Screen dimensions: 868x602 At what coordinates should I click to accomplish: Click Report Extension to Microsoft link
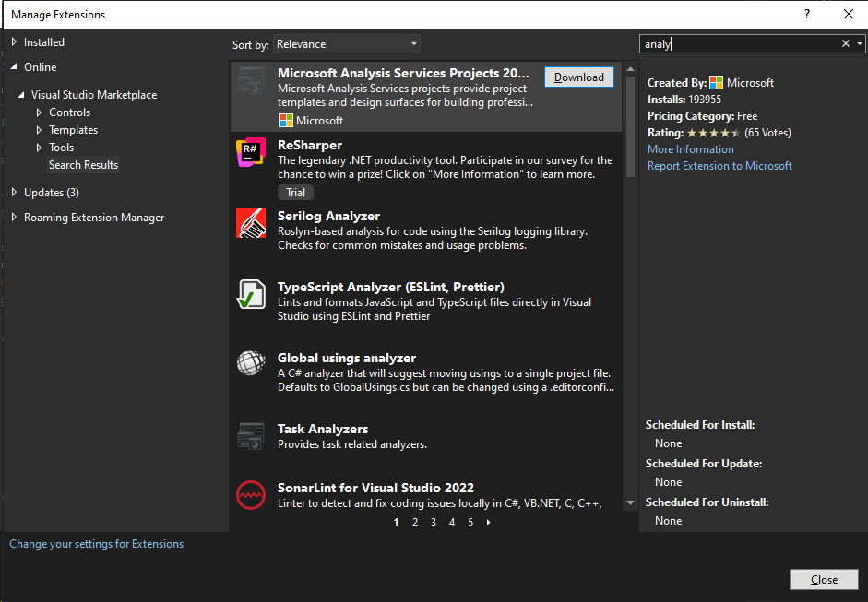tap(719, 166)
